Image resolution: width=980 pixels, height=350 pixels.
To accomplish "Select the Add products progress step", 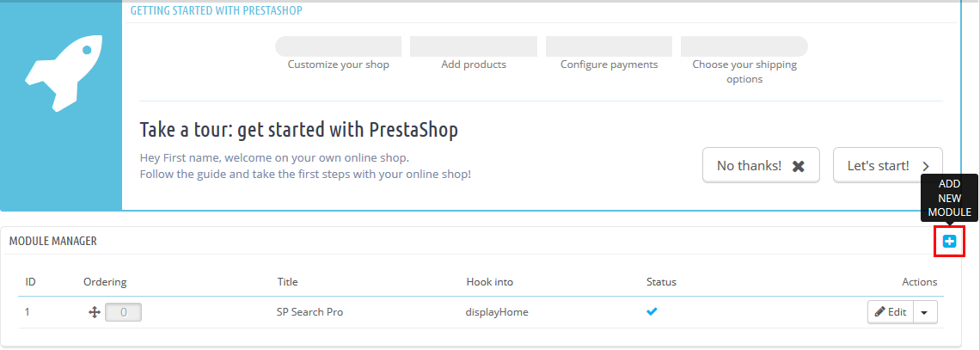I will click(474, 47).
